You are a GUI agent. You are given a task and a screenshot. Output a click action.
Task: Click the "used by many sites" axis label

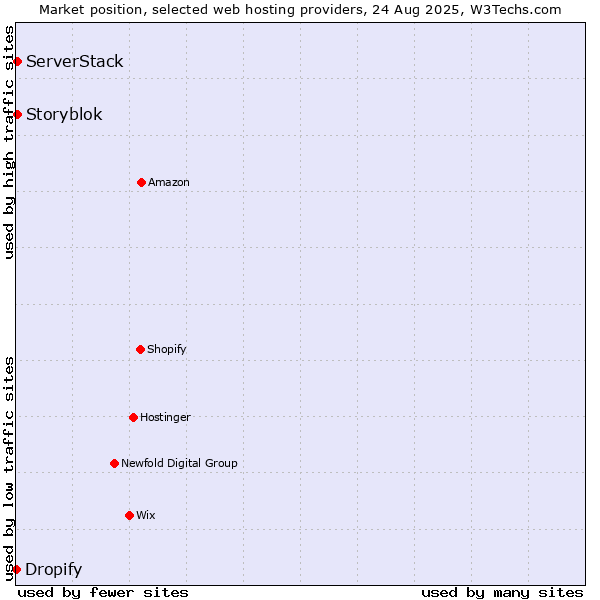(x=502, y=593)
